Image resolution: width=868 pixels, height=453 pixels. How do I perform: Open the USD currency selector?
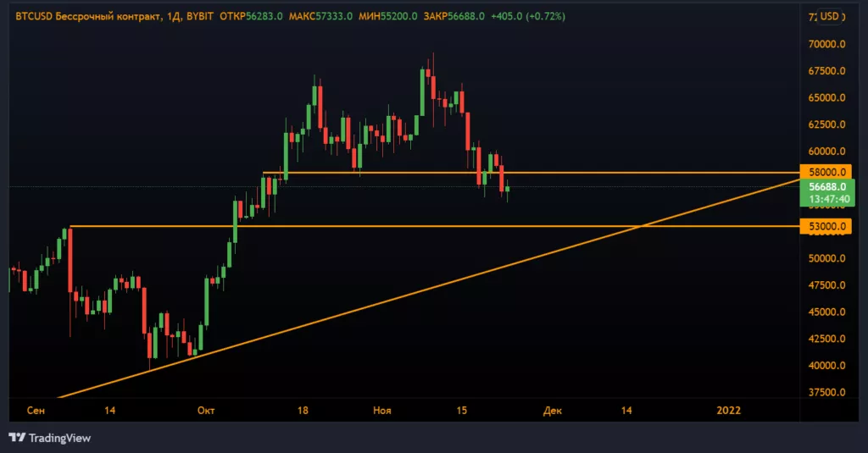[831, 16]
